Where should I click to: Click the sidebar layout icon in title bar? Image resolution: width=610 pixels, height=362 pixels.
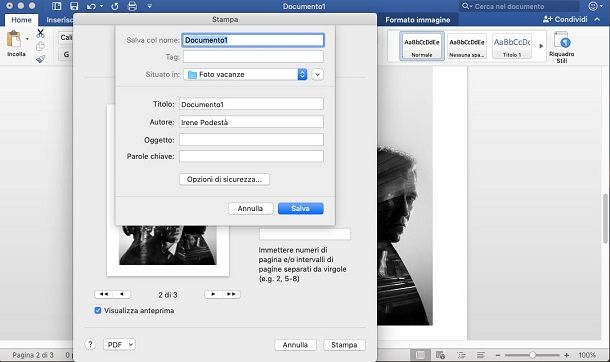click(57, 6)
